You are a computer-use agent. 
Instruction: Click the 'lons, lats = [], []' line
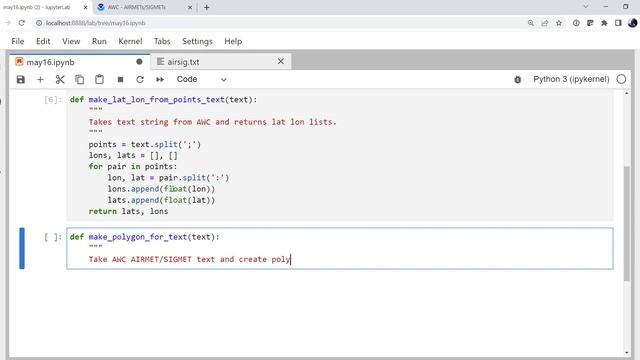tap(133, 156)
